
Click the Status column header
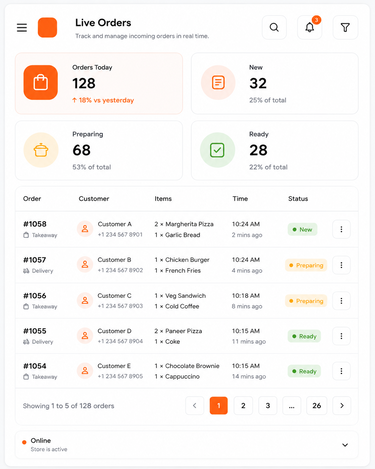tap(298, 199)
